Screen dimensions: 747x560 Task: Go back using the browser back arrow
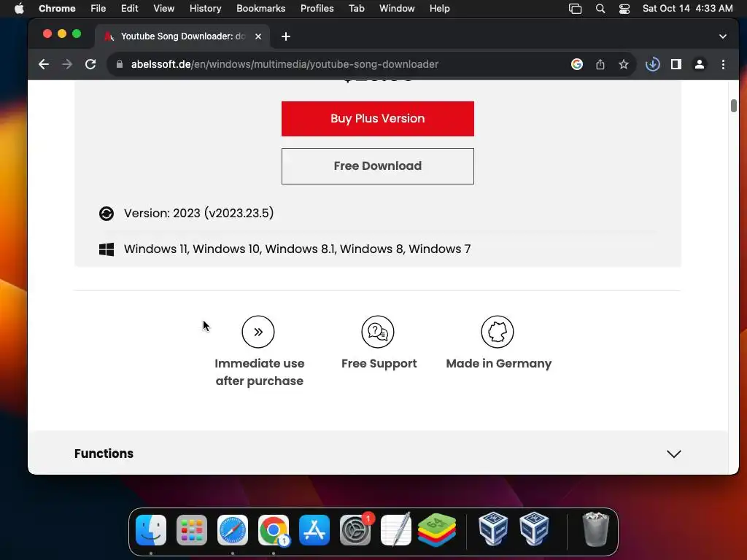[x=44, y=64]
